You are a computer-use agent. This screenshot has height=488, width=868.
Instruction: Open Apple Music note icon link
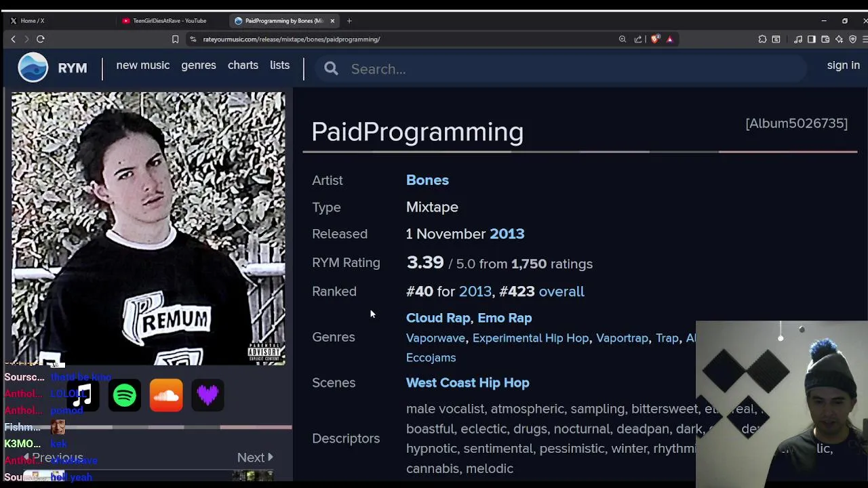[x=83, y=395]
